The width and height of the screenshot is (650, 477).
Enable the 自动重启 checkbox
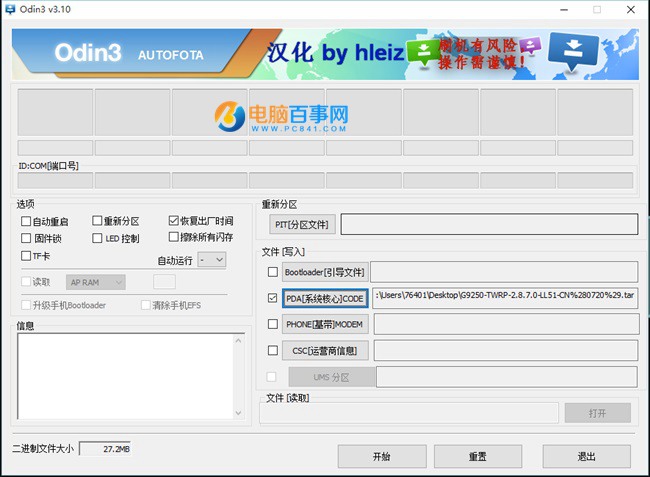click(26, 221)
